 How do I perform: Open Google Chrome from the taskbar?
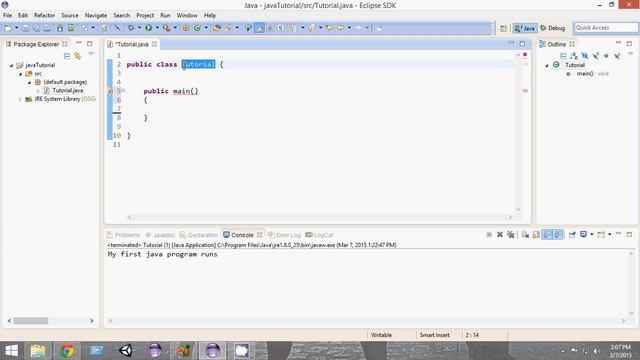click(x=67, y=351)
